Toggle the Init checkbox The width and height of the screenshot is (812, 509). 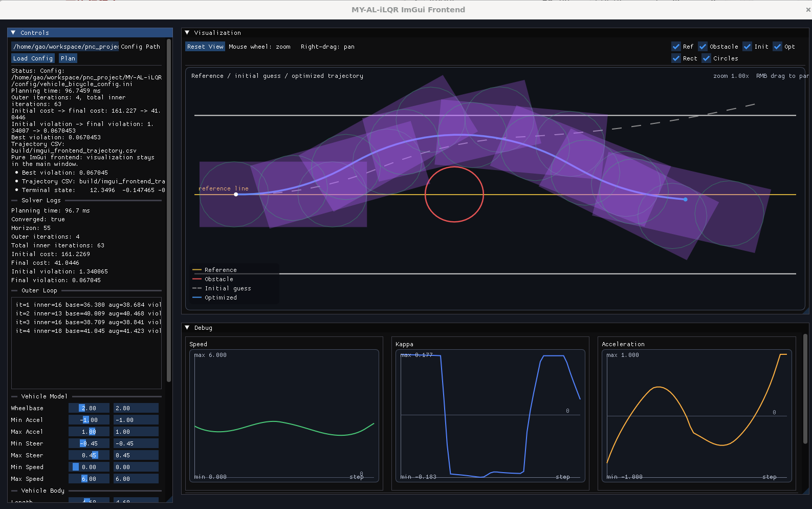[x=747, y=47]
